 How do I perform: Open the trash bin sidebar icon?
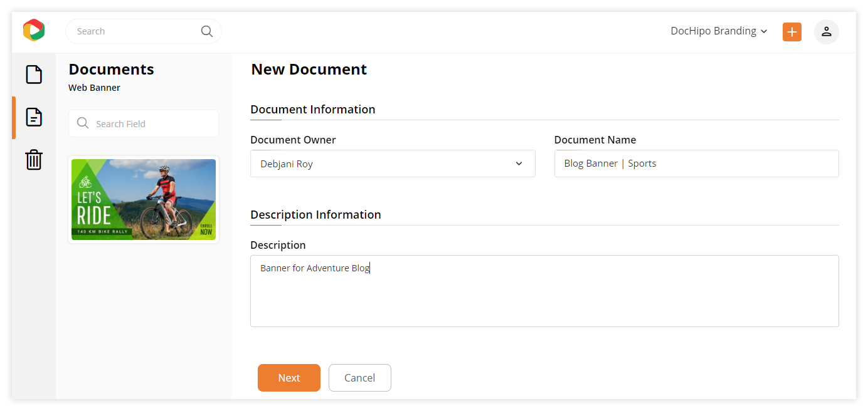[x=34, y=160]
